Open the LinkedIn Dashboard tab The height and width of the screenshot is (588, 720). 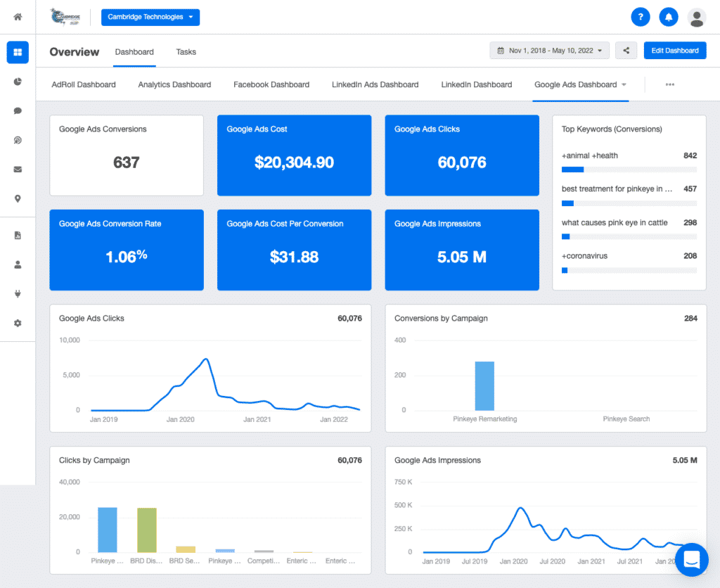tap(477, 84)
